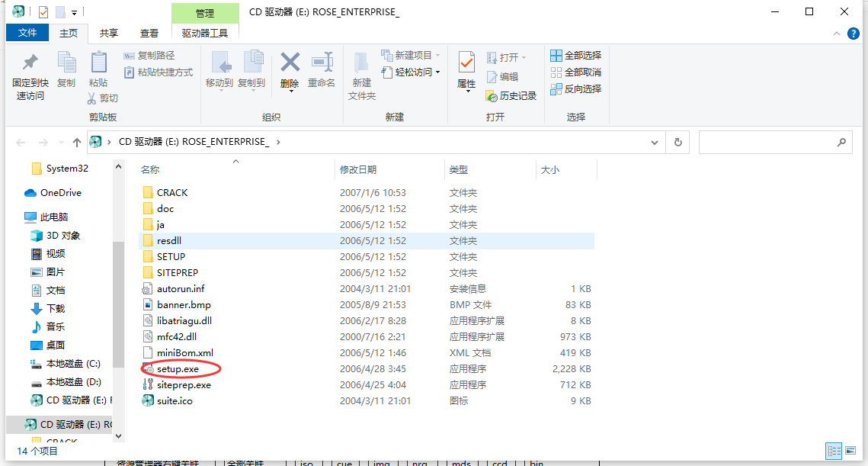Click Invert selection (反向选择)

pos(575,88)
